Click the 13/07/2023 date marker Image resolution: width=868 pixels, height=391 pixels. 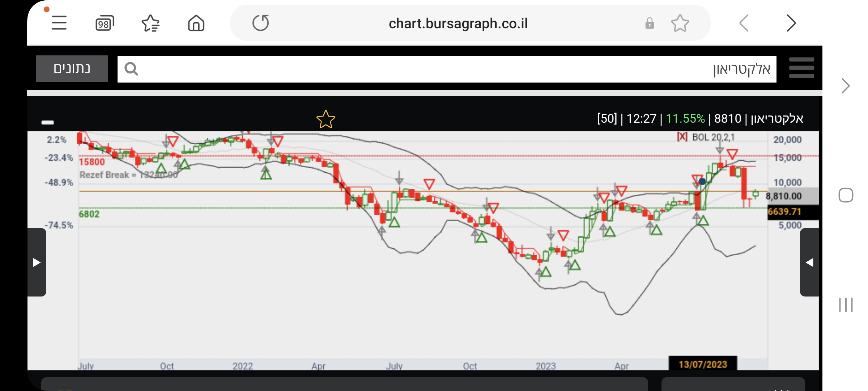pos(702,364)
